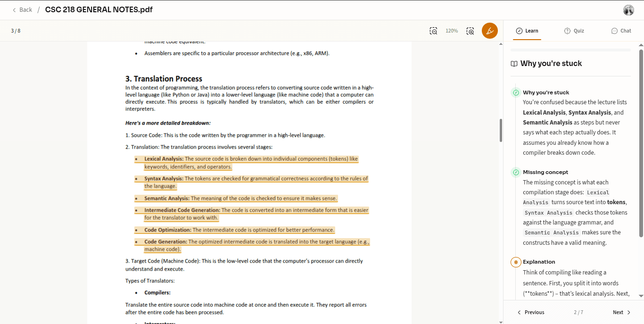Click the document scroll-down arrow
The height and width of the screenshot is (324, 644).
pyautogui.click(x=501, y=322)
